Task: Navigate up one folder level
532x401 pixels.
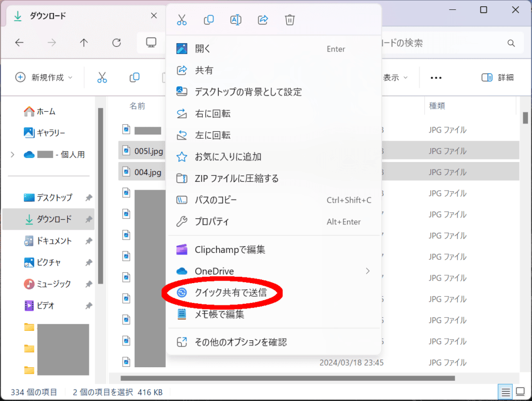Action: click(x=84, y=43)
